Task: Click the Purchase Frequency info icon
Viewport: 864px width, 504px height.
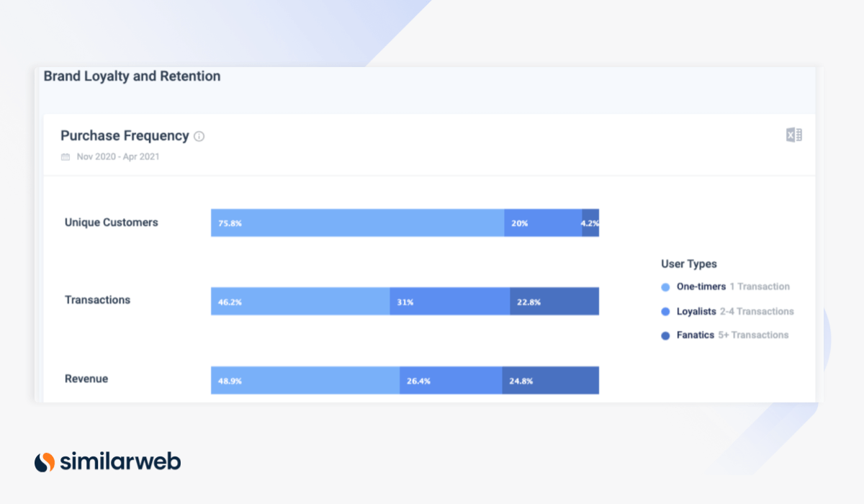Action: point(199,136)
